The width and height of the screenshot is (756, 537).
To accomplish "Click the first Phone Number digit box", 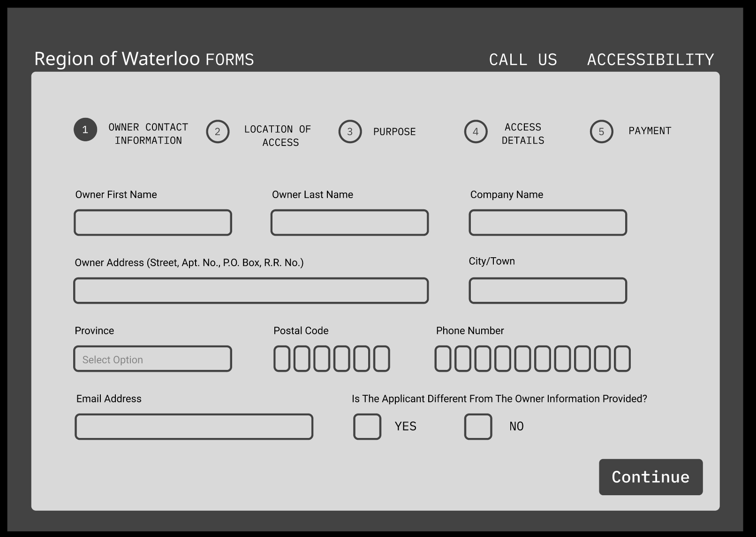I will tap(443, 359).
